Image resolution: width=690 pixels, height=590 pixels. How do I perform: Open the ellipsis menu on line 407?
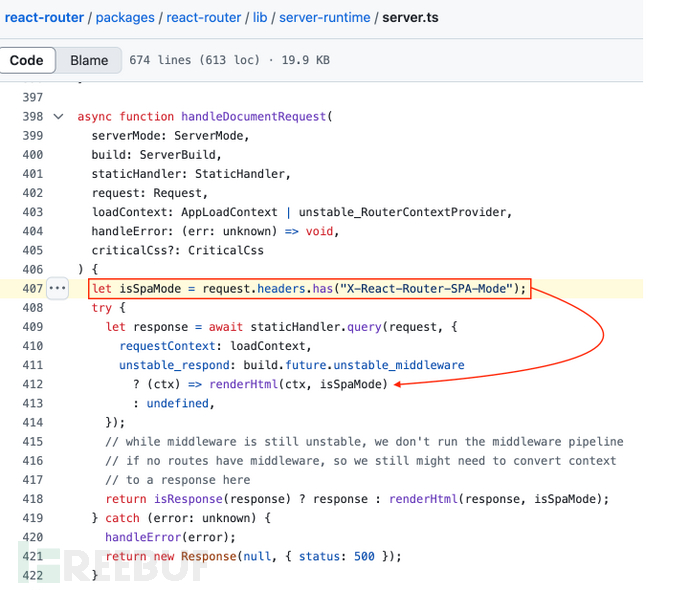coord(57,289)
